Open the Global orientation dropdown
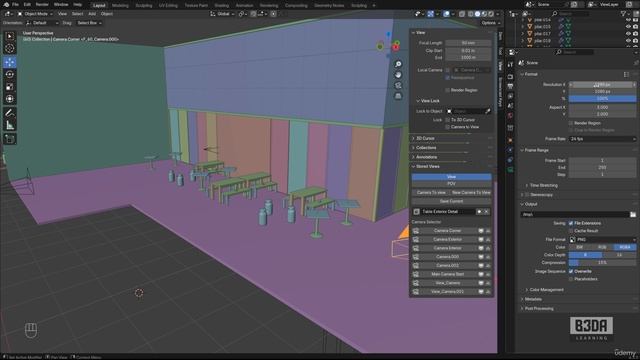Screen dimensions: 640x360 (222, 14)
